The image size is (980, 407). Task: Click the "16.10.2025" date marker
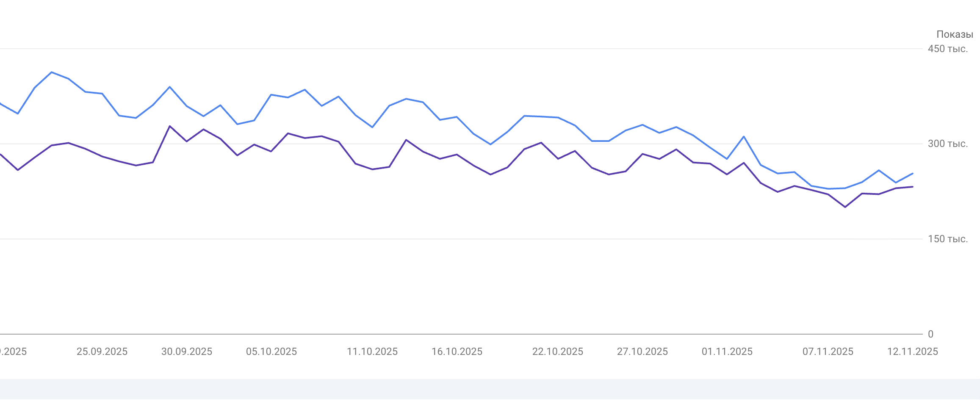pos(457,352)
